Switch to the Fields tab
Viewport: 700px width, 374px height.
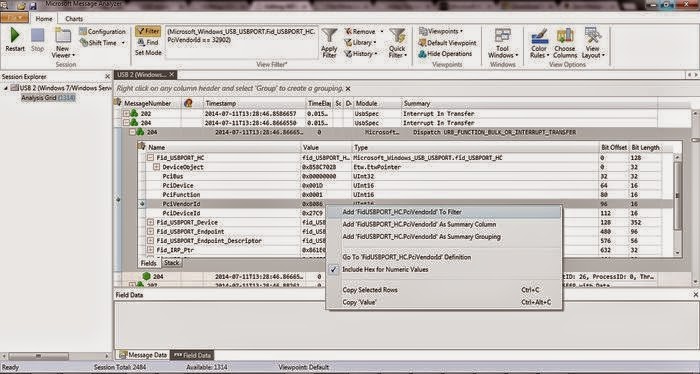pos(148,263)
